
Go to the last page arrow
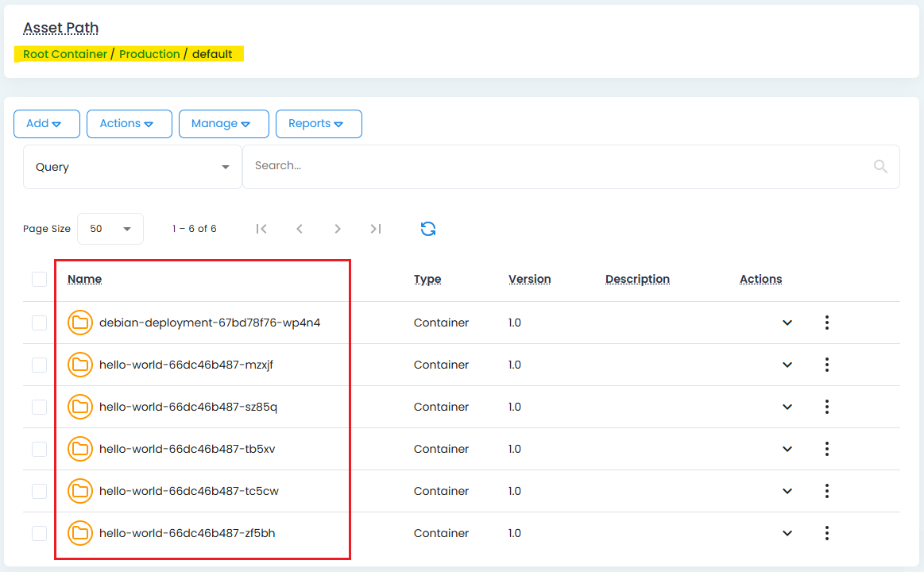pos(376,229)
